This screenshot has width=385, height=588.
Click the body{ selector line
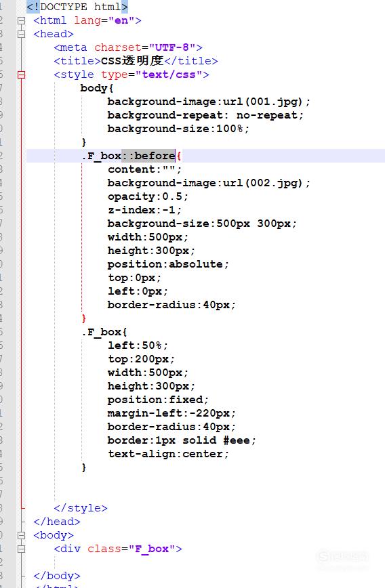click(x=97, y=88)
